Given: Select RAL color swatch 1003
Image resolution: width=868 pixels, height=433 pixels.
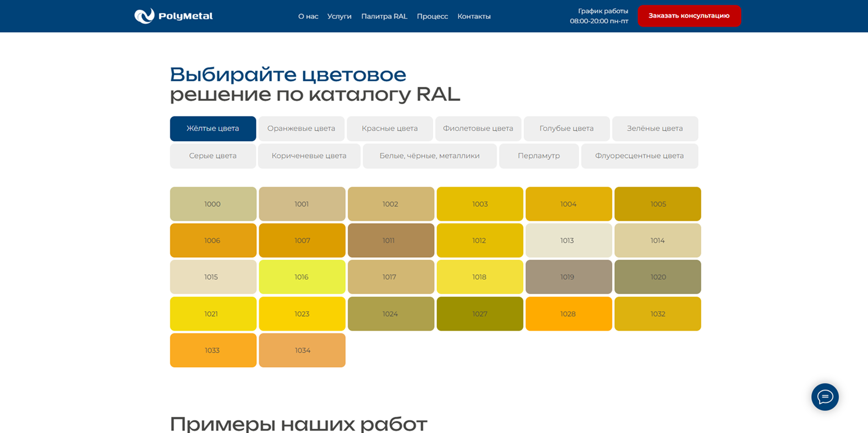Looking at the screenshot, I should pyautogui.click(x=480, y=204).
